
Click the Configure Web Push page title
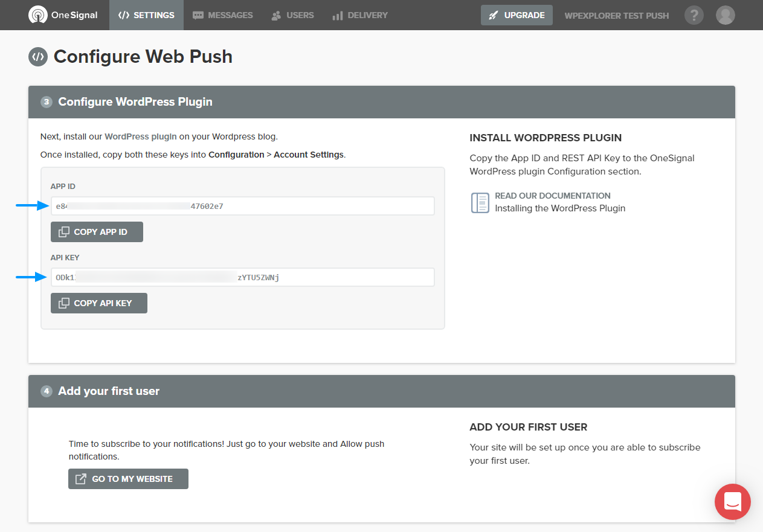coord(143,57)
